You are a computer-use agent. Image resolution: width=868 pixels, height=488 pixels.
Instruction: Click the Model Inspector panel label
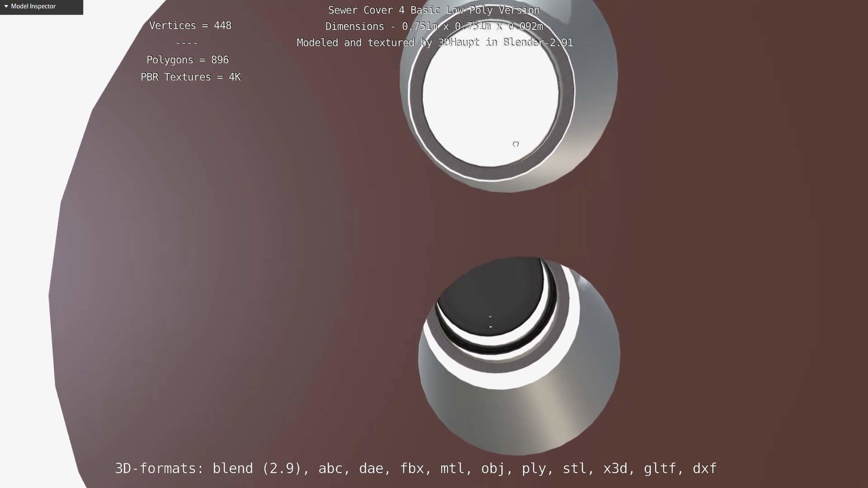point(33,6)
